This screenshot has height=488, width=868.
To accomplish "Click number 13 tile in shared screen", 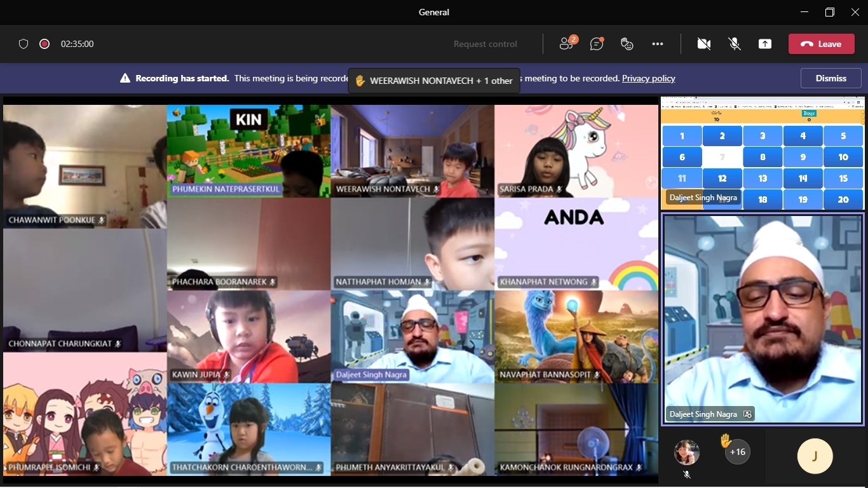I will [763, 179].
